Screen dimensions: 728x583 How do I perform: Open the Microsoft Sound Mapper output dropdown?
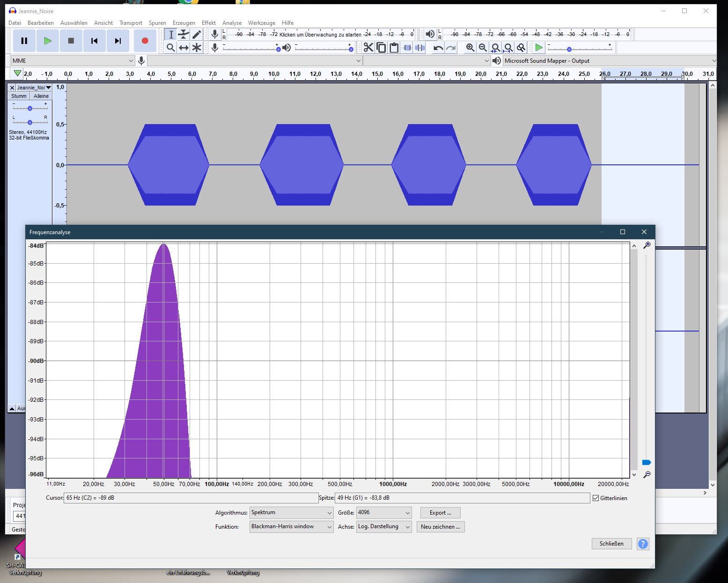point(610,60)
